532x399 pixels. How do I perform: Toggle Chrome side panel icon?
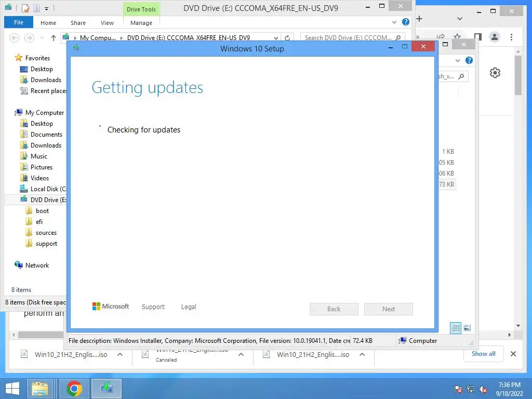pyautogui.click(x=478, y=37)
